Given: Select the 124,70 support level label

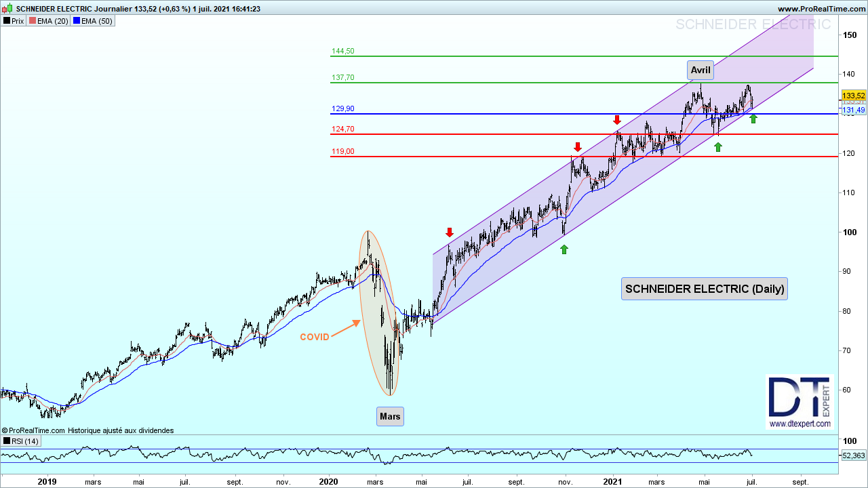Looking at the screenshot, I should 342,129.
